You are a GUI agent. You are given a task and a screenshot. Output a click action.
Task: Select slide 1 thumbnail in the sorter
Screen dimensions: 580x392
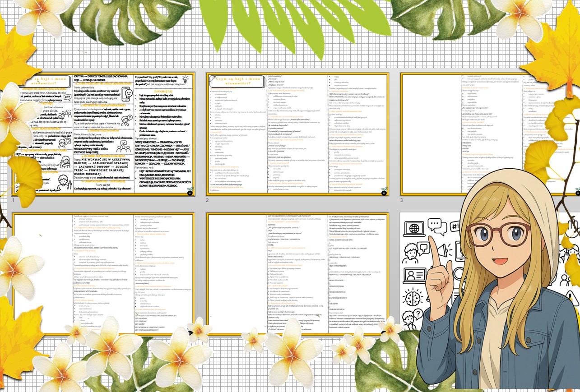tap(103, 134)
